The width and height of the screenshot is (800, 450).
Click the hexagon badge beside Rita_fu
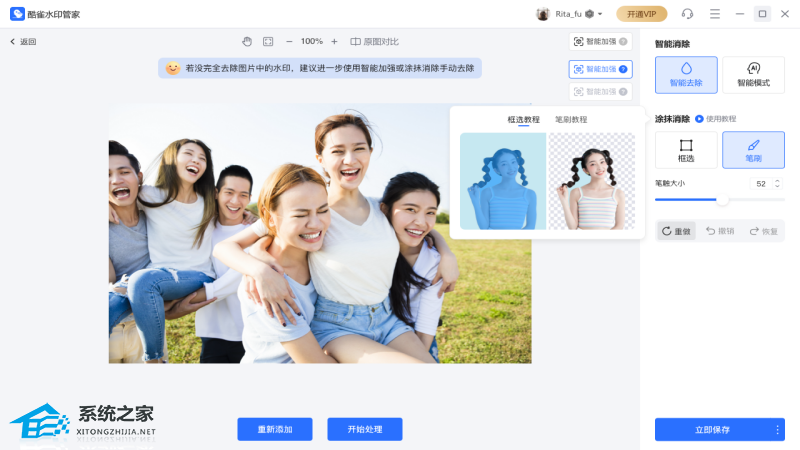(589, 14)
